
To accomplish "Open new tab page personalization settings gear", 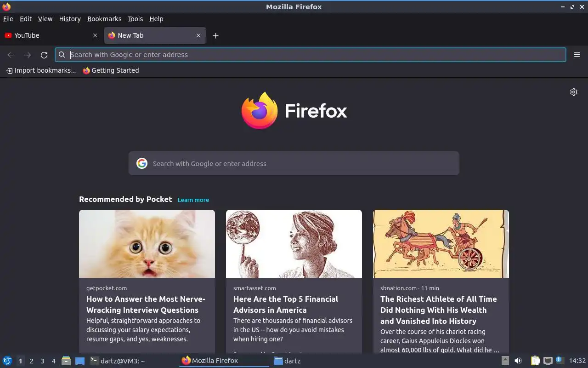I will click(x=574, y=92).
